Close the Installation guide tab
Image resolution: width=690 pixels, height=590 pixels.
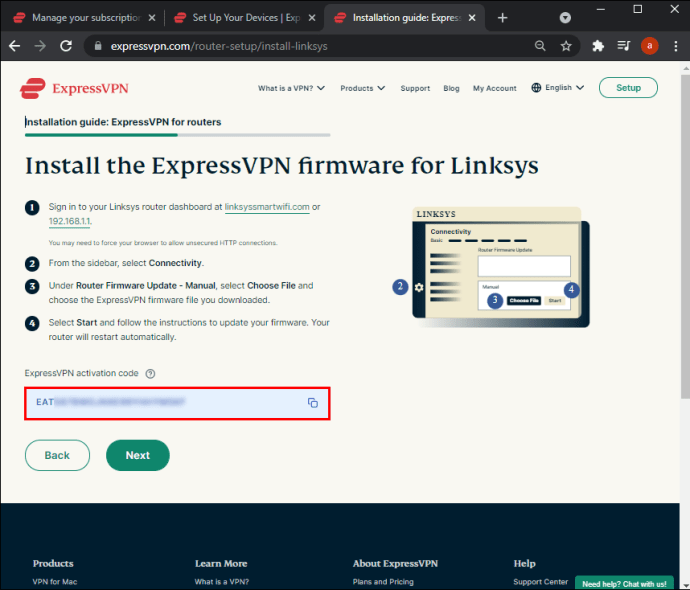point(472,18)
